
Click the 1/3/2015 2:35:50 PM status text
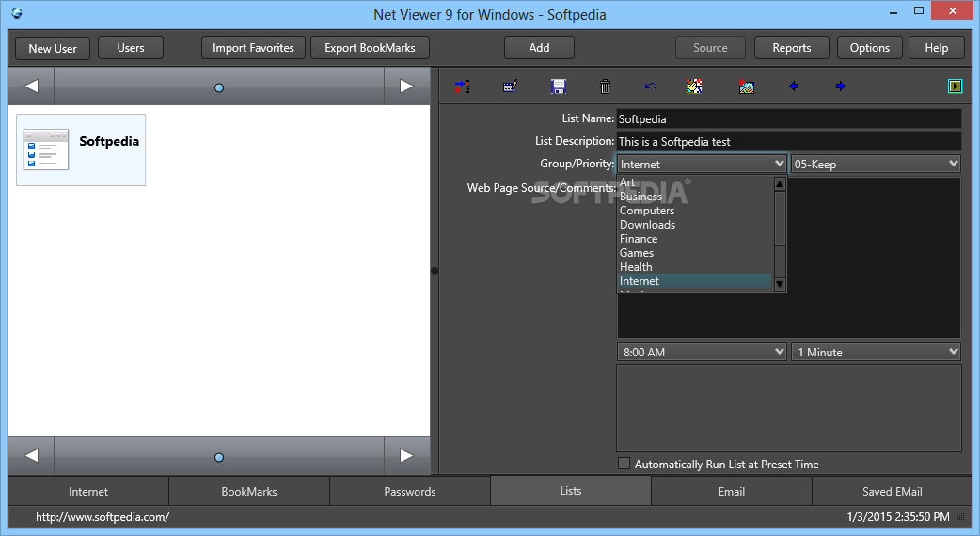tap(898, 516)
